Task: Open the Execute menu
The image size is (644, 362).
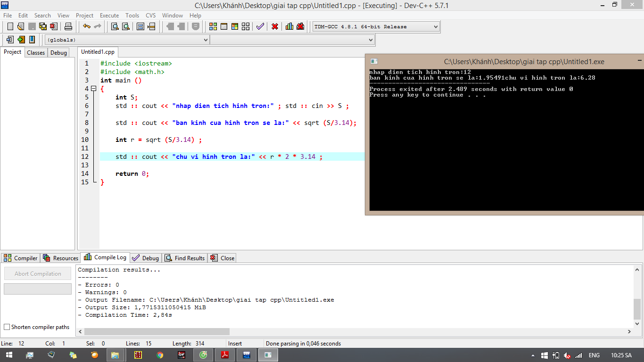Action: point(109,16)
